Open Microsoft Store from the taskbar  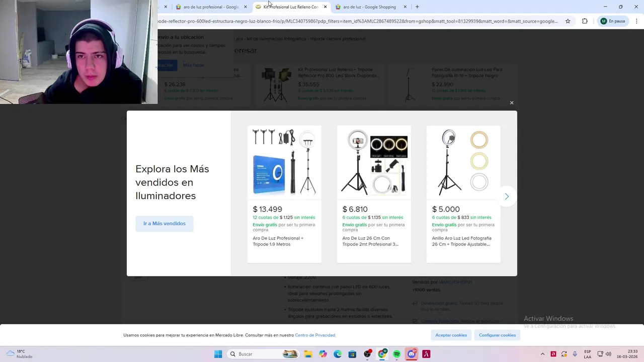pyautogui.click(x=352, y=354)
